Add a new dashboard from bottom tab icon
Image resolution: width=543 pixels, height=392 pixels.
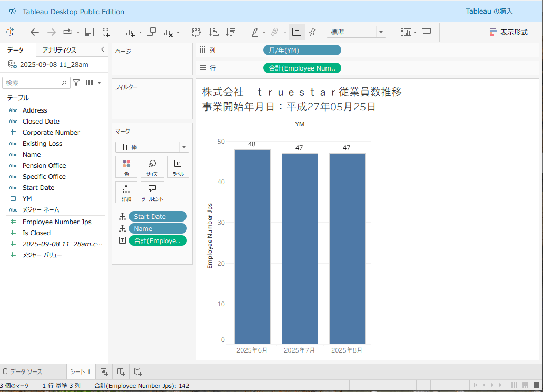(x=121, y=372)
